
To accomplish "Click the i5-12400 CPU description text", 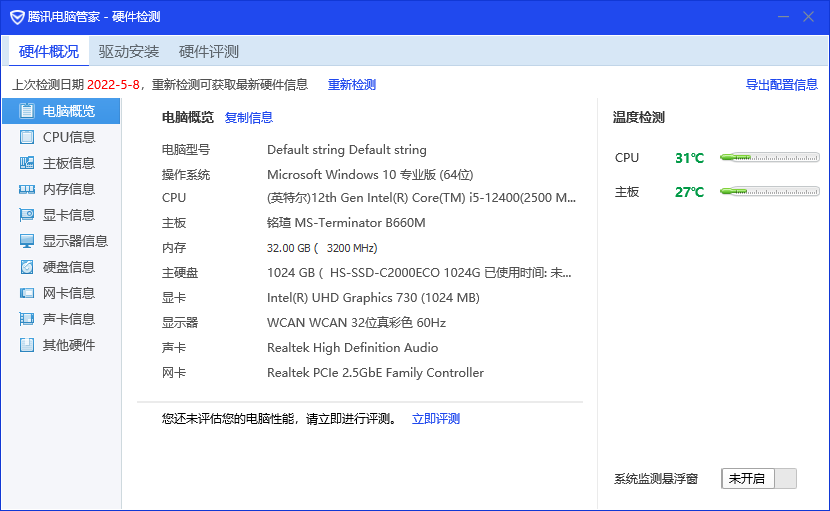I will pos(421,198).
